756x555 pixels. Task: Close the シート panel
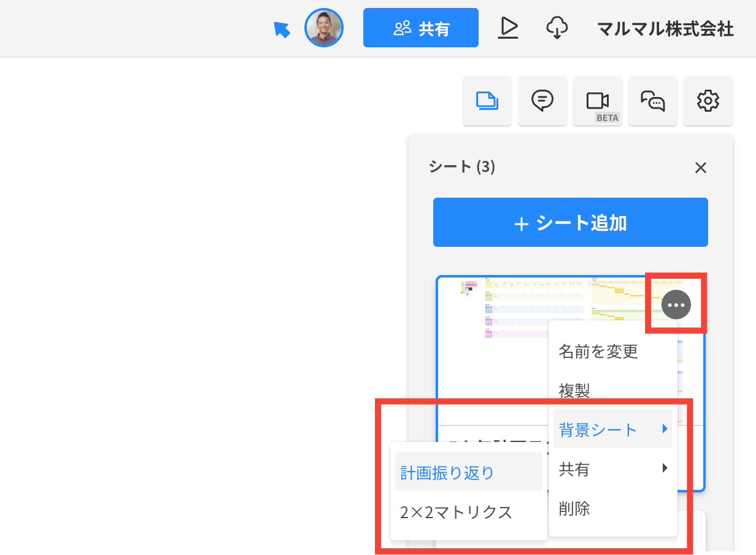(701, 168)
